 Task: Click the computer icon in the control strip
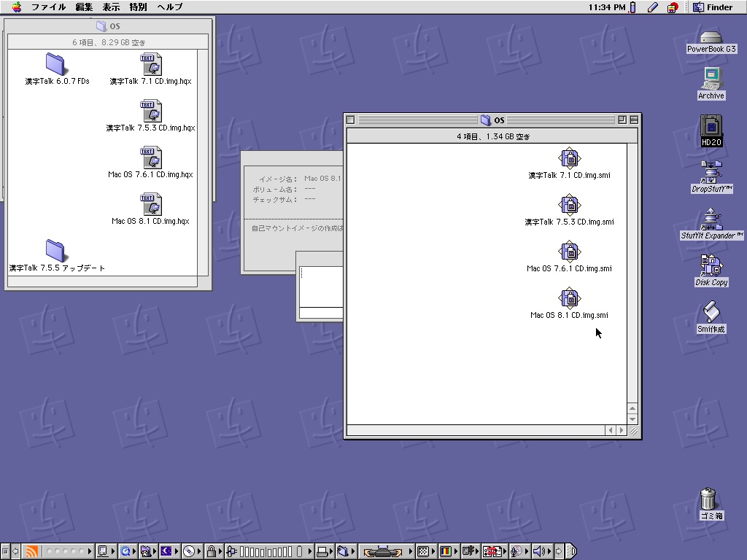103,551
